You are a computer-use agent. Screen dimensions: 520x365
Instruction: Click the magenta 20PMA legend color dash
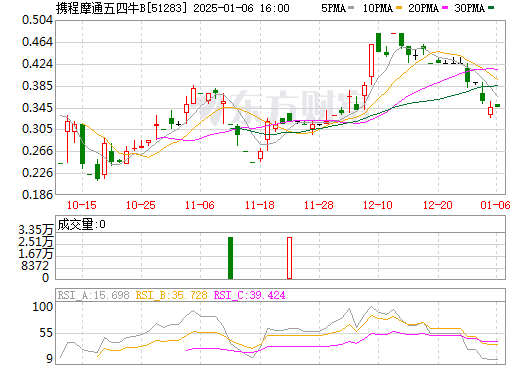[445, 8]
